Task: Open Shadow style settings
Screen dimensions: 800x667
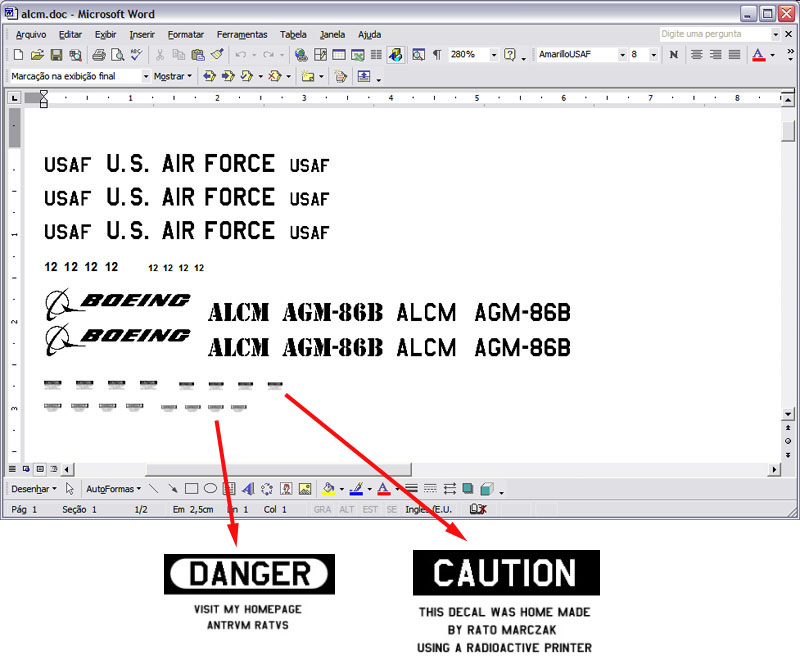Action: (x=467, y=489)
